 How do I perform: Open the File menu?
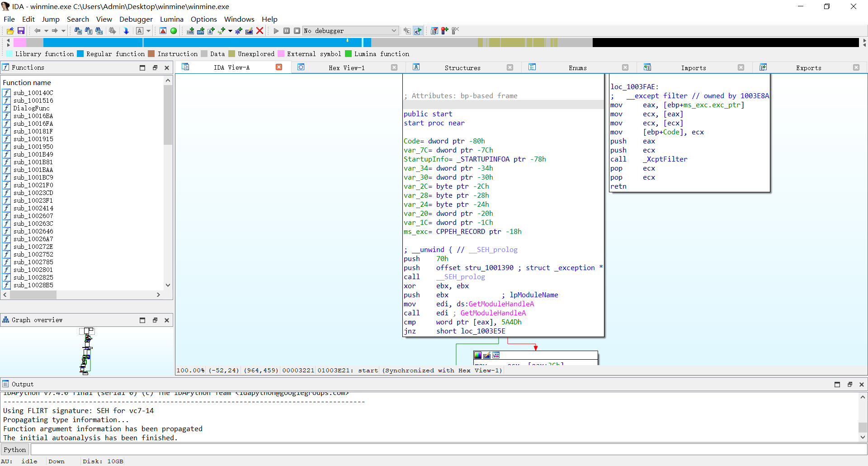pos(9,19)
